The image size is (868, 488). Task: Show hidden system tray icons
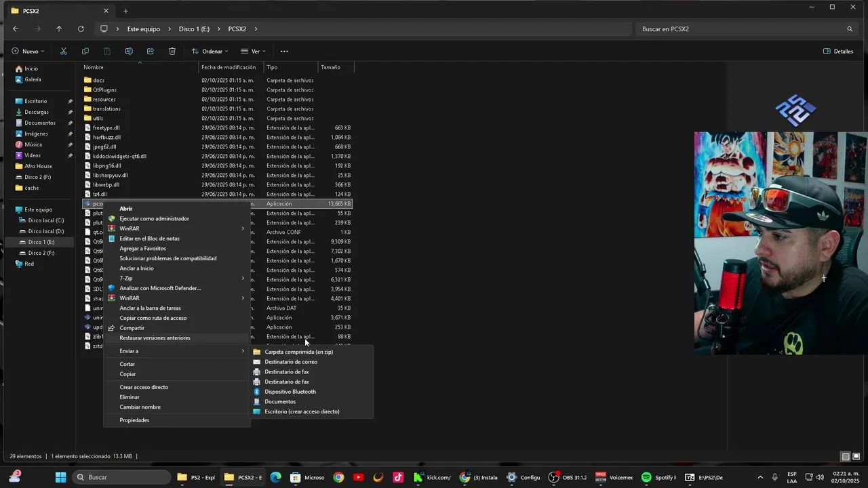click(759, 477)
